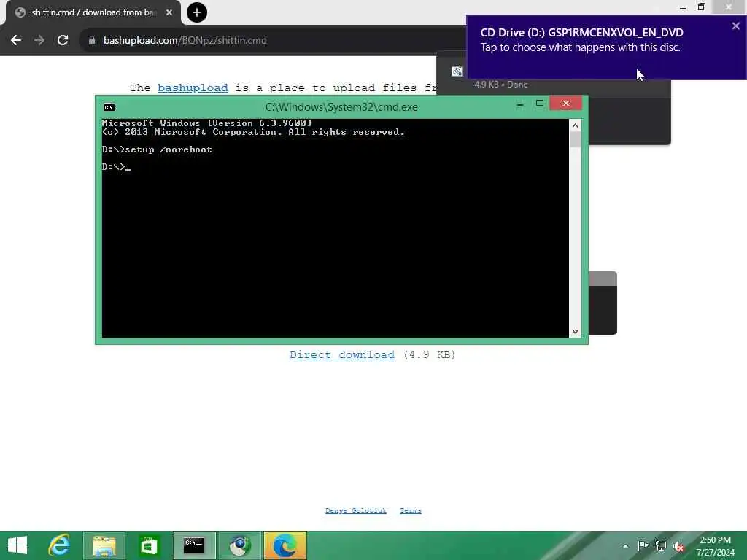Tap the CD Drive (D:) notification
This screenshot has width=747, height=560.
pos(606,47)
